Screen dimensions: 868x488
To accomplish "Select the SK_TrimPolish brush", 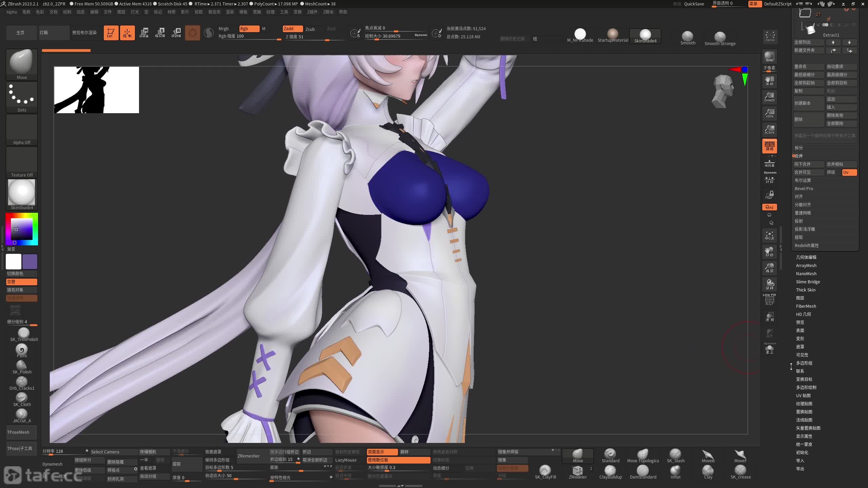I will (x=23, y=334).
